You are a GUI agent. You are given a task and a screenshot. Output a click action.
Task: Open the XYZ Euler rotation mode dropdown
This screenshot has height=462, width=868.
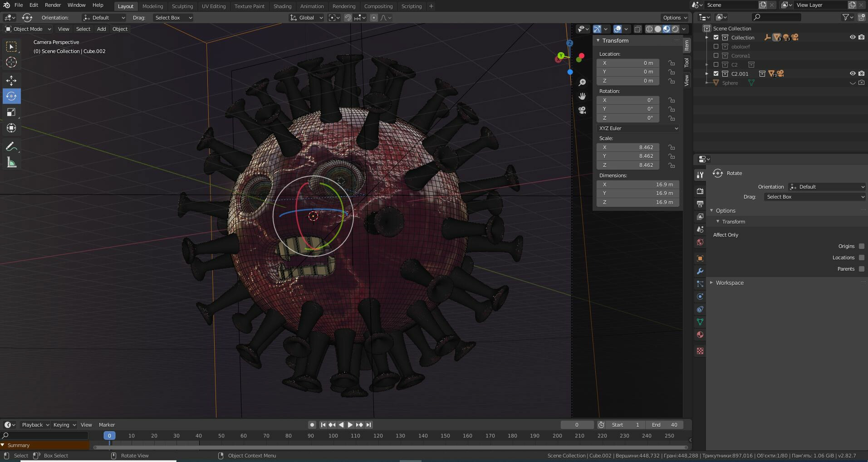pos(638,128)
